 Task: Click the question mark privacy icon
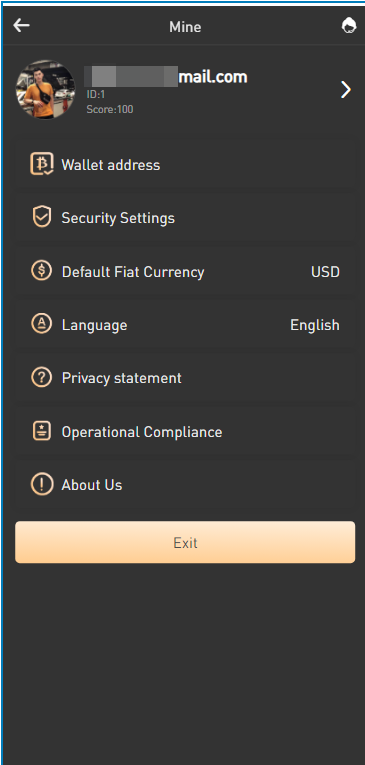click(x=41, y=378)
